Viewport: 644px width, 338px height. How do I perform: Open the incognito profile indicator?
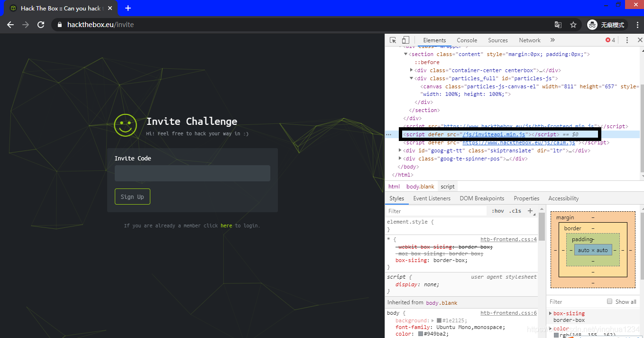point(607,25)
